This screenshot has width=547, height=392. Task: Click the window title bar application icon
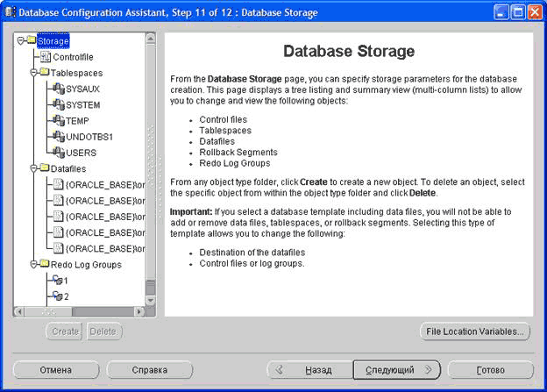pyautogui.click(x=11, y=12)
